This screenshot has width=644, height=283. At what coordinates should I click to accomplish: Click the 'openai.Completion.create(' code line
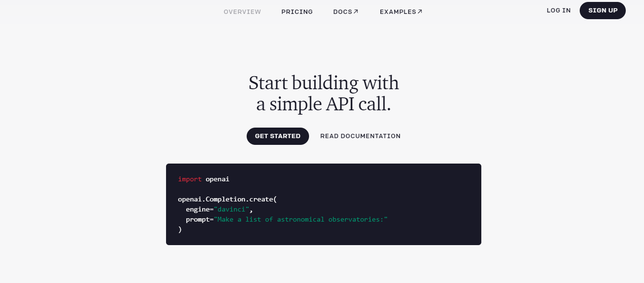point(227,199)
